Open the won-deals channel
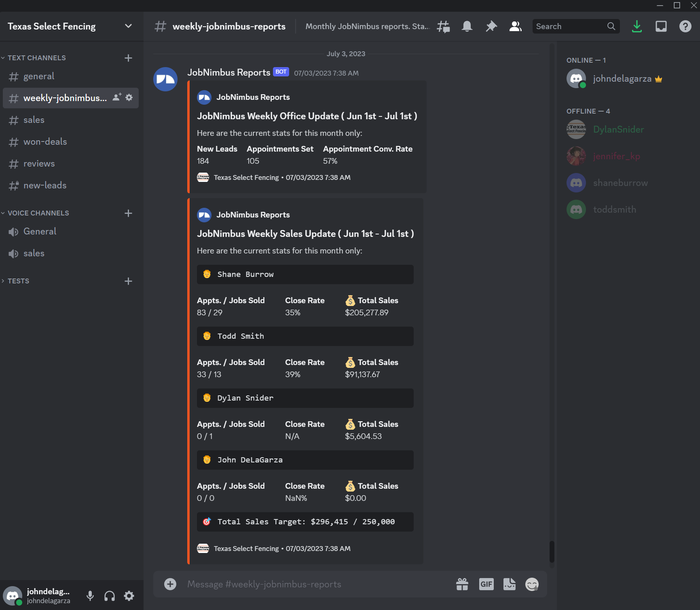700x610 pixels. 45,141
